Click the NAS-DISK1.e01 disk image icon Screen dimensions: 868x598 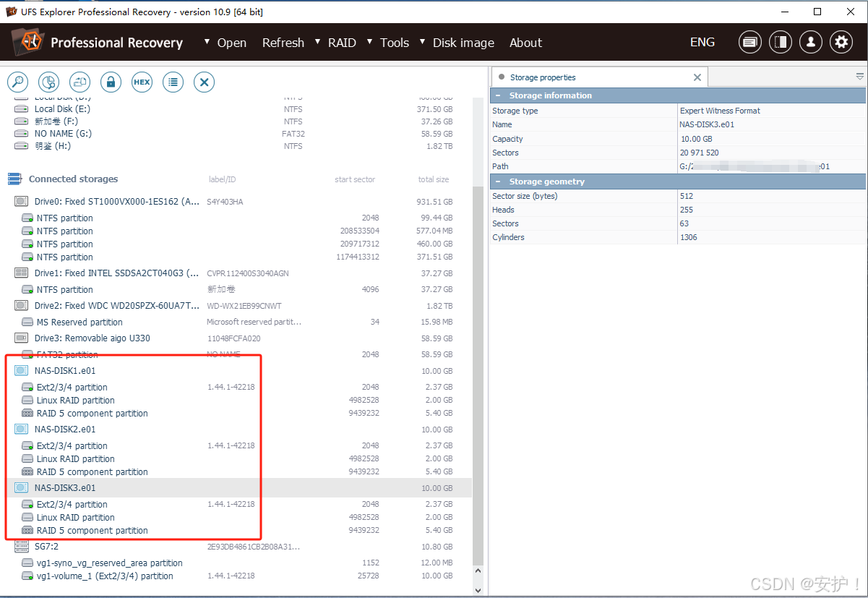point(21,370)
